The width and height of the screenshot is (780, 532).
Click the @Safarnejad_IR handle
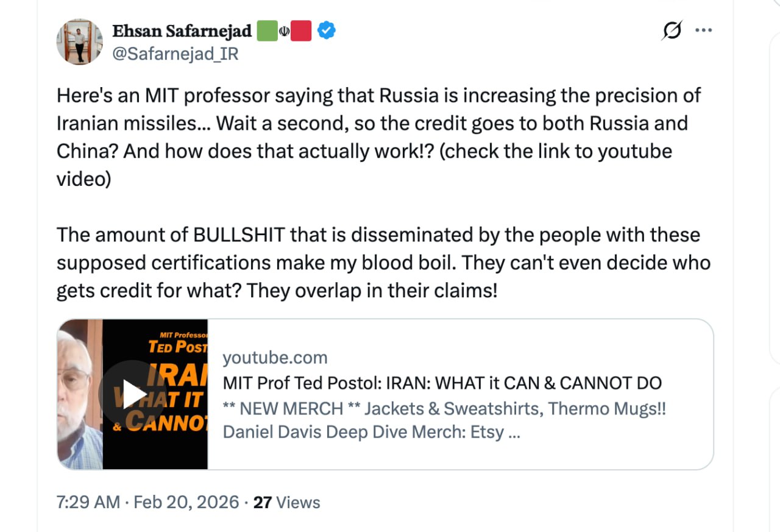(175, 54)
